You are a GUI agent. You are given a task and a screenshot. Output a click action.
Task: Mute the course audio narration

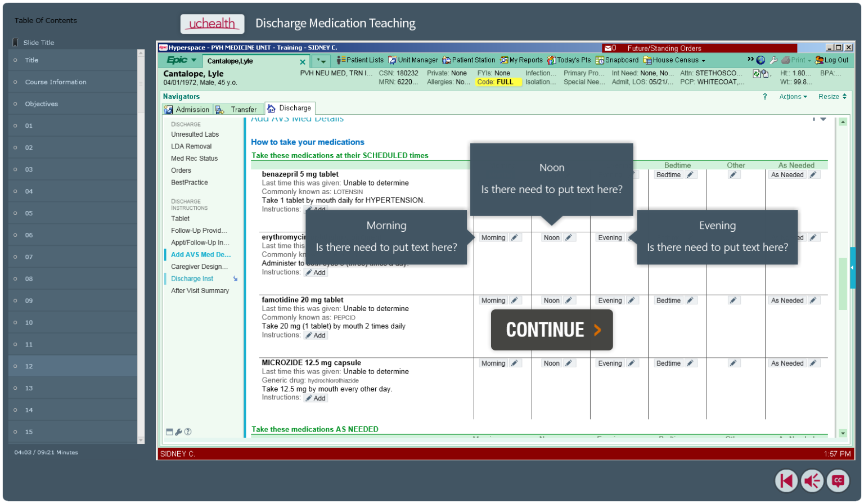click(x=812, y=481)
